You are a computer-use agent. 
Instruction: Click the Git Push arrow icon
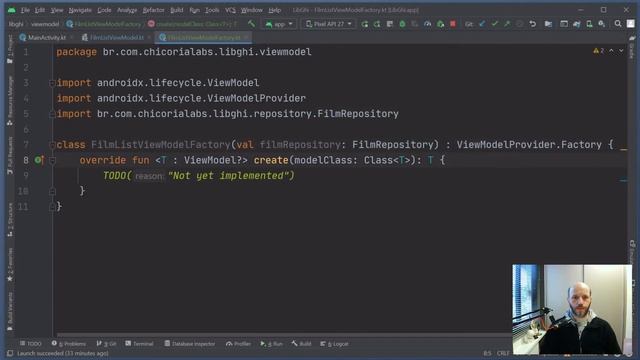507,24
